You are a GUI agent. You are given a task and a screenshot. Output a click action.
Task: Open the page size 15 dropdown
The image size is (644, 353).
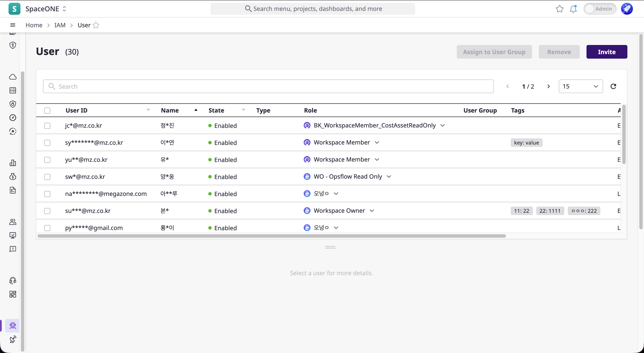(x=580, y=86)
